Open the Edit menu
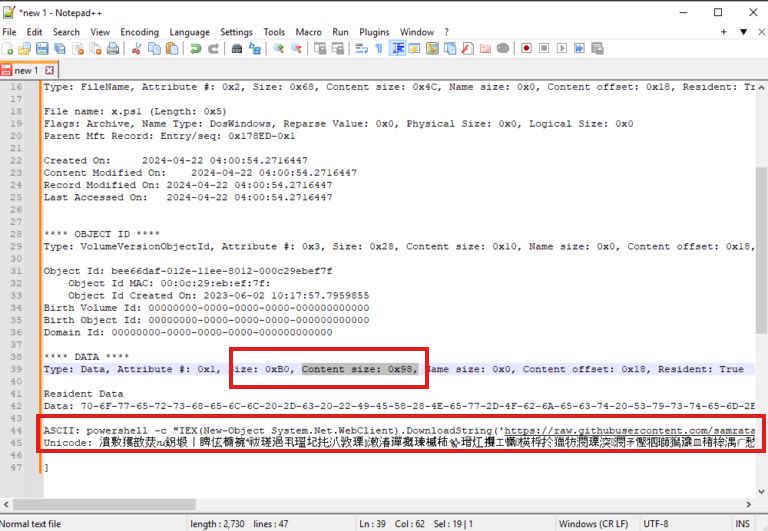 click(34, 32)
